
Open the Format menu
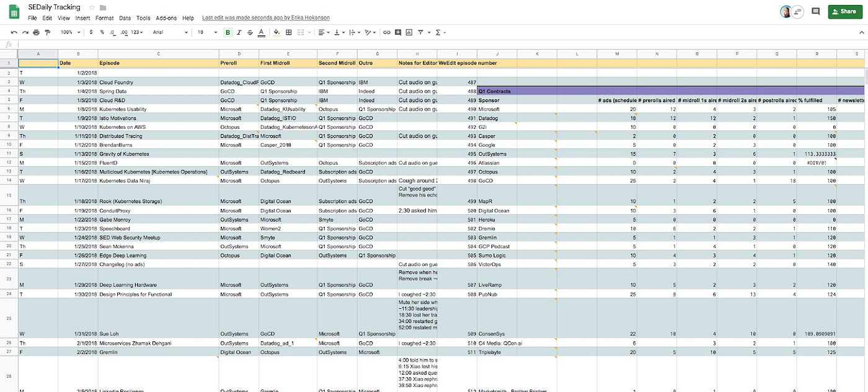click(105, 18)
